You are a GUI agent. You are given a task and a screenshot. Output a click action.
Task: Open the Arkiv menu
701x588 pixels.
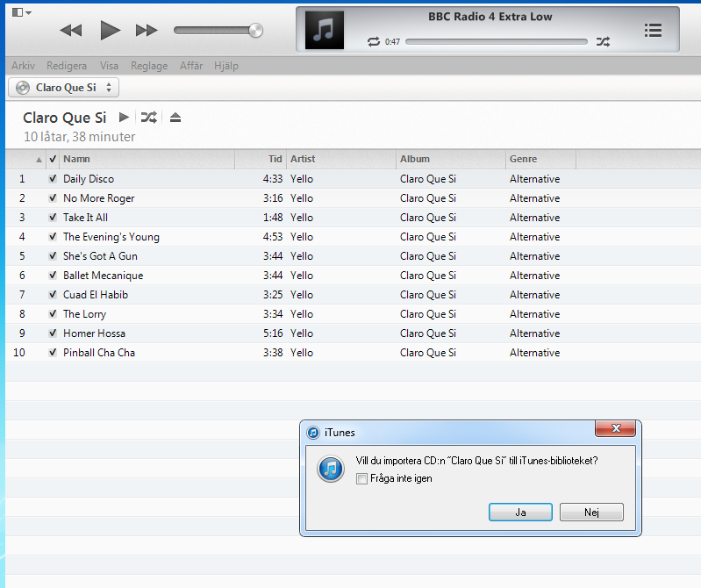(23, 66)
